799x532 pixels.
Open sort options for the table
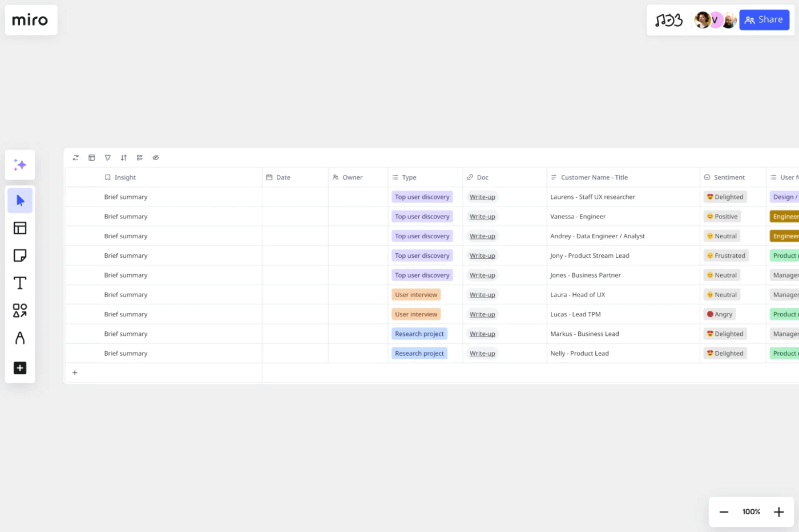pyautogui.click(x=124, y=157)
